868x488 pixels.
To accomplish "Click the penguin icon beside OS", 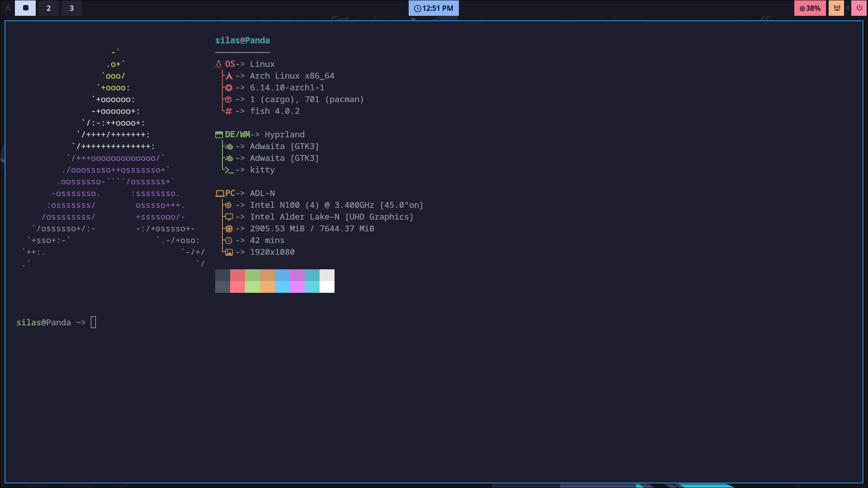I will (219, 64).
